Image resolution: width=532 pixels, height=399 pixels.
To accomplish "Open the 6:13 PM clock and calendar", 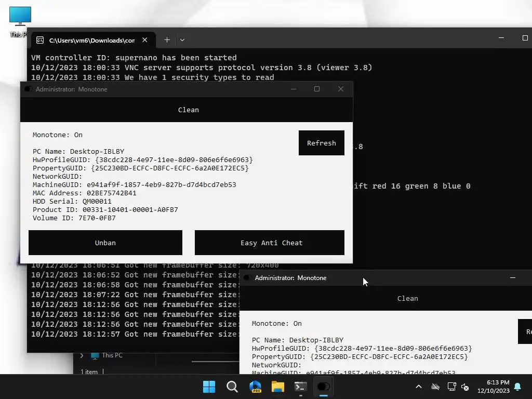I will tap(494, 387).
